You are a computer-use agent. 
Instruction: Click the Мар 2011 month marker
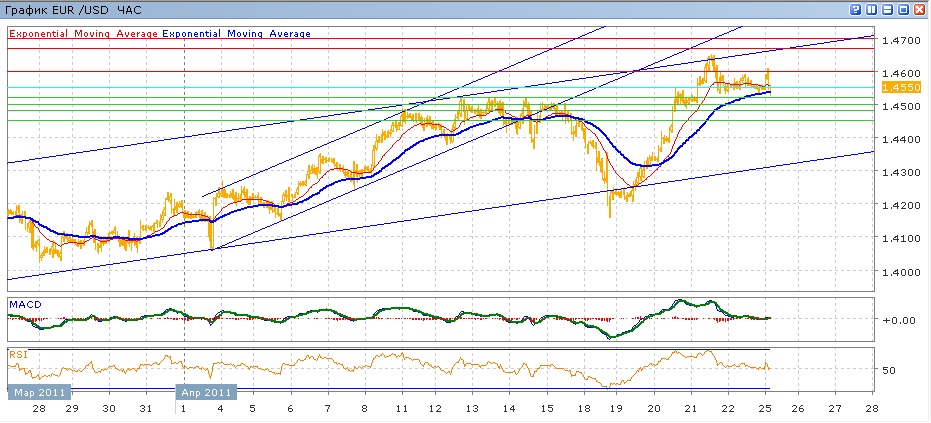(38, 393)
